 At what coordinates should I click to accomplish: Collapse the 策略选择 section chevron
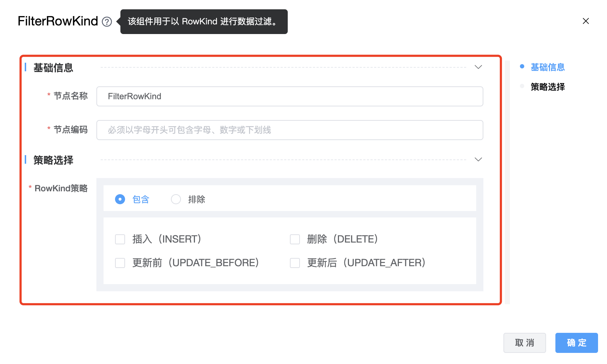478,159
